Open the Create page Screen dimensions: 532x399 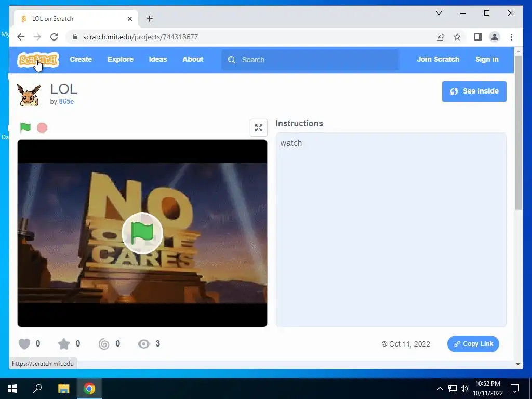81,59
